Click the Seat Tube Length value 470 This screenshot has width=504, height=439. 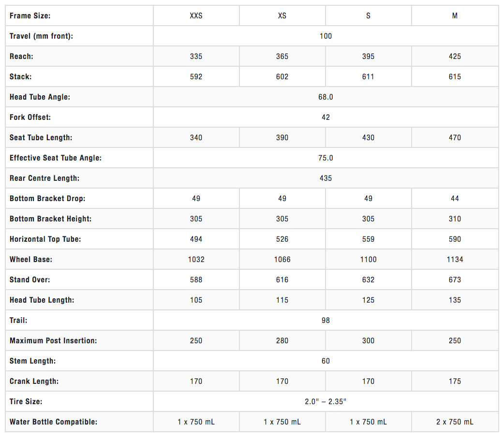455,137
